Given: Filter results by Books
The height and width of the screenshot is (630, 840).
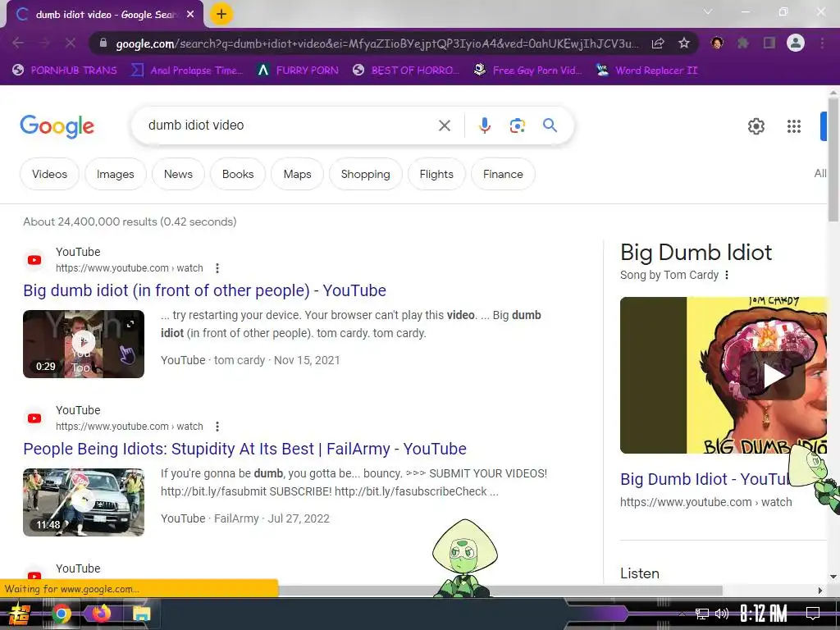Looking at the screenshot, I should coord(238,174).
